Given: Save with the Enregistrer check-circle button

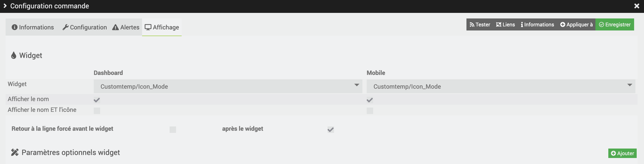Looking at the screenshot, I should pos(615,24).
